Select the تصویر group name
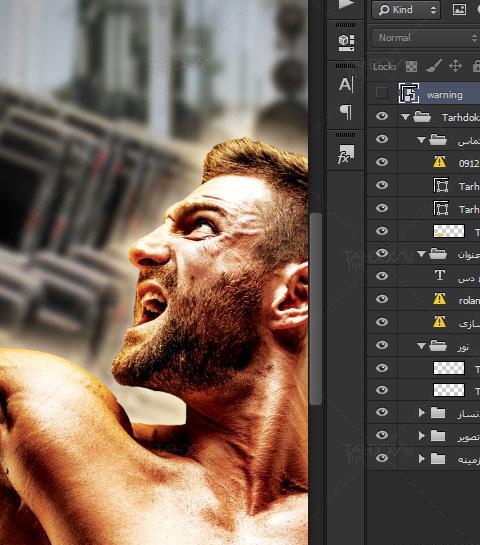 click(x=469, y=437)
